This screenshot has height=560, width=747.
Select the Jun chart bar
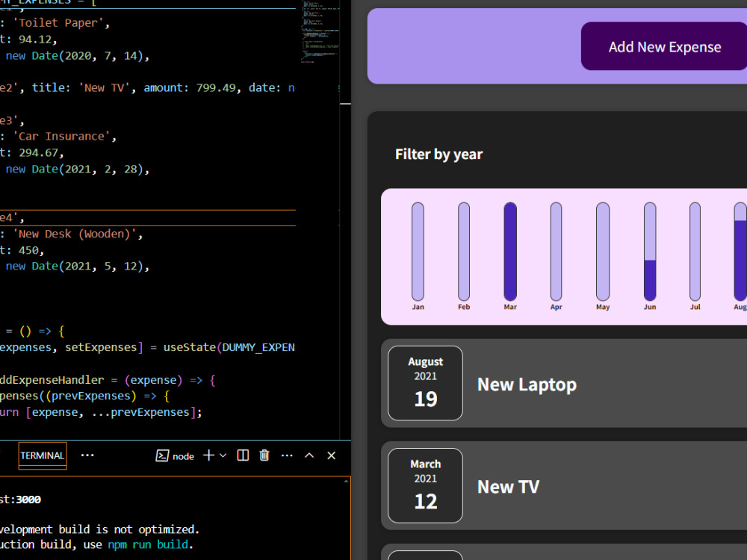point(650,252)
